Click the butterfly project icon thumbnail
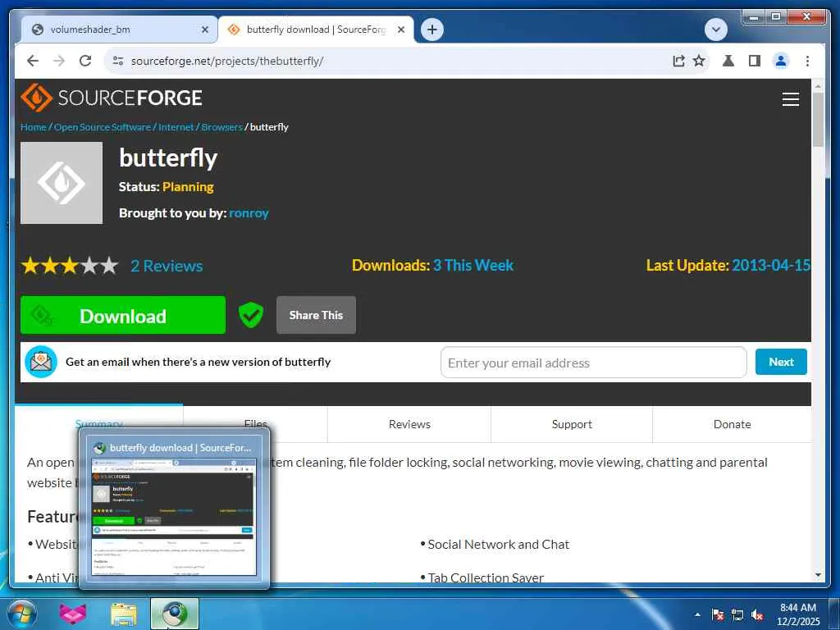Viewport: 840px width, 630px height. [x=62, y=183]
